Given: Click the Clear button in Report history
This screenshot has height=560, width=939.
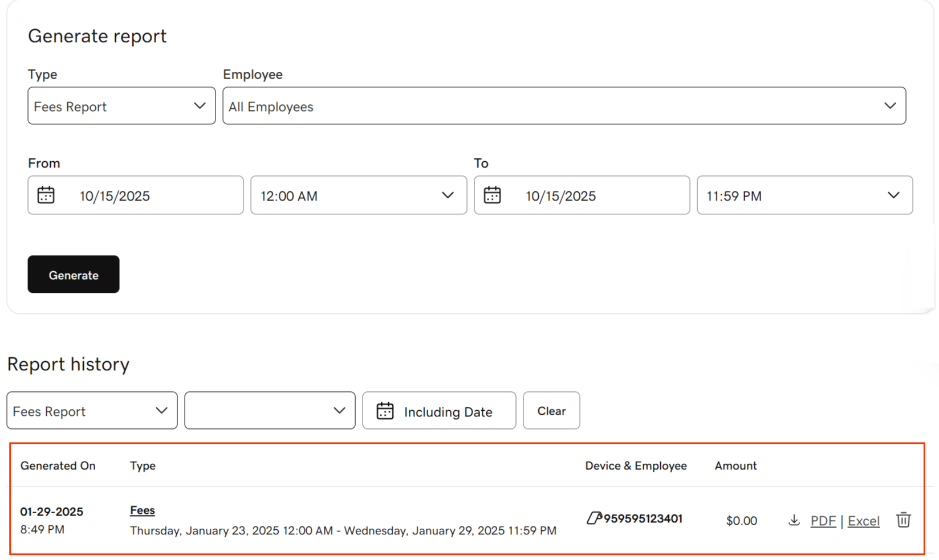Looking at the screenshot, I should [551, 410].
